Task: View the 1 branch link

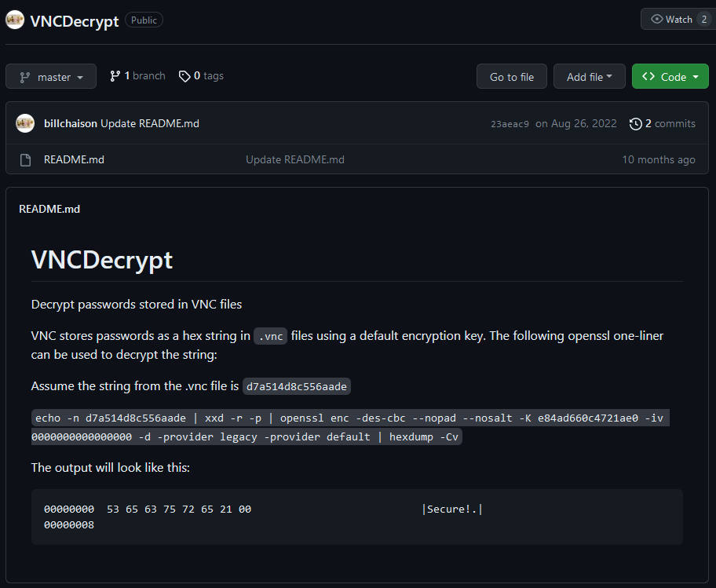Action: pyautogui.click(x=137, y=76)
